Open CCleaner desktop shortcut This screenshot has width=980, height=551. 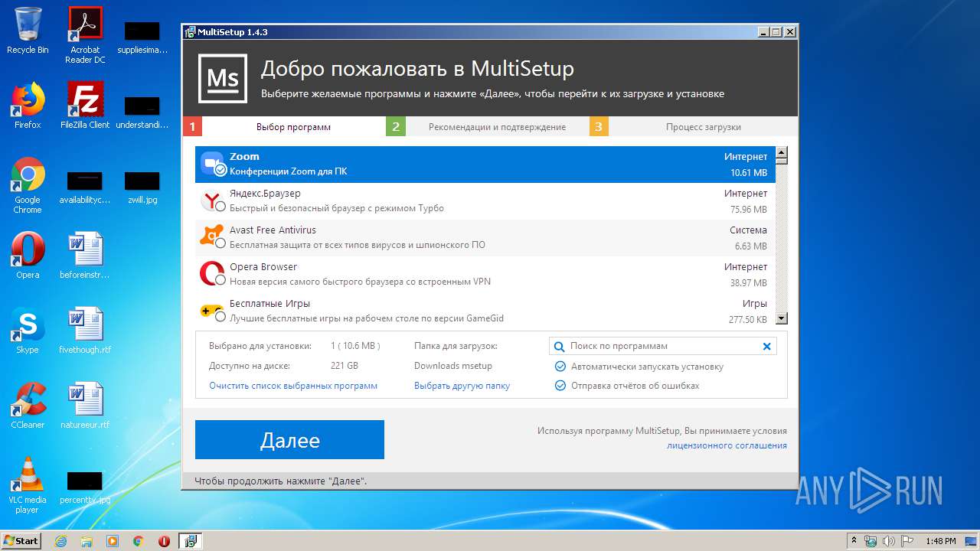28,406
